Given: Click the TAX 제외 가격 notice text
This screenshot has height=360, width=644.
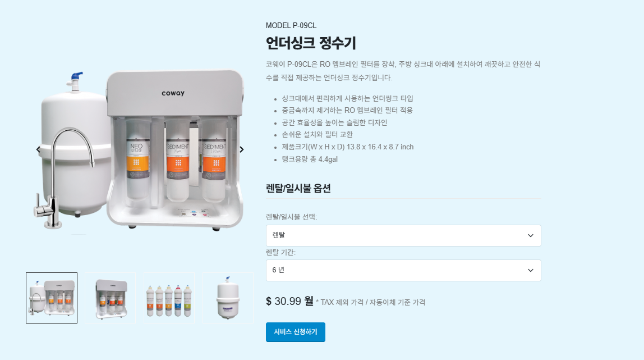Looking at the screenshot, I should (x=370, y=303).
